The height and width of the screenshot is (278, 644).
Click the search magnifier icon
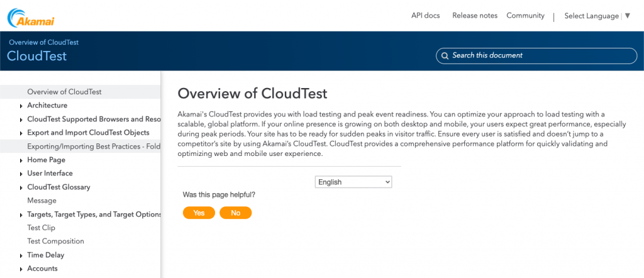[x=445, y=56]
